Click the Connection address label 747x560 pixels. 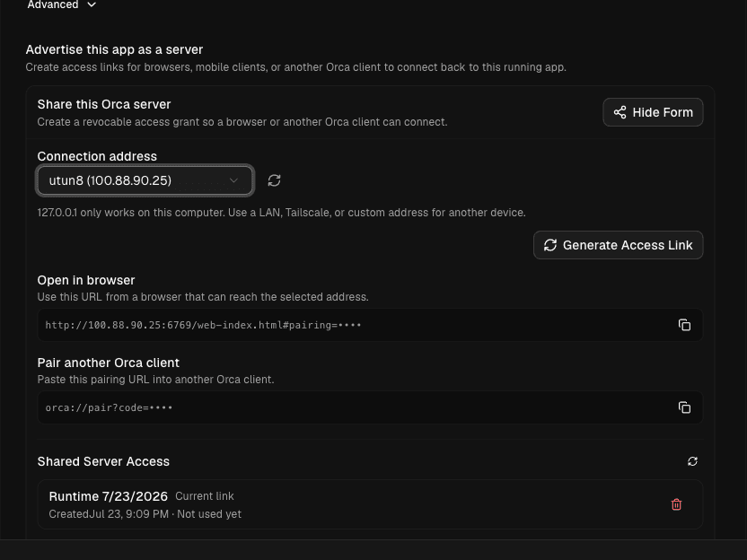(x=97, y=156)
